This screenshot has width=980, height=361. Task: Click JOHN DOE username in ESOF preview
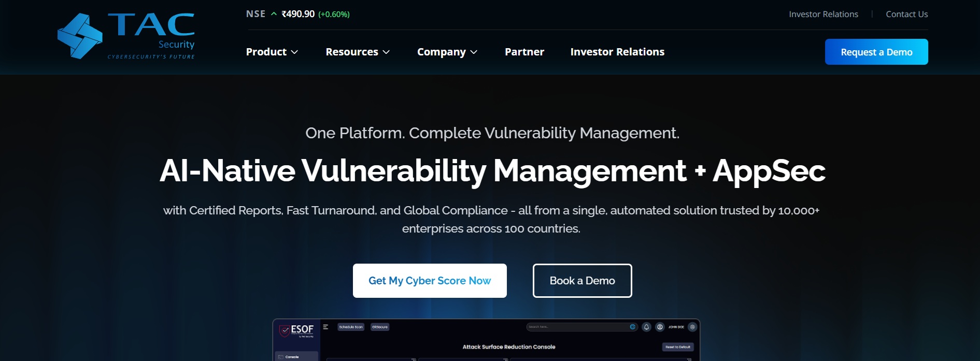(x=676, y=327)
